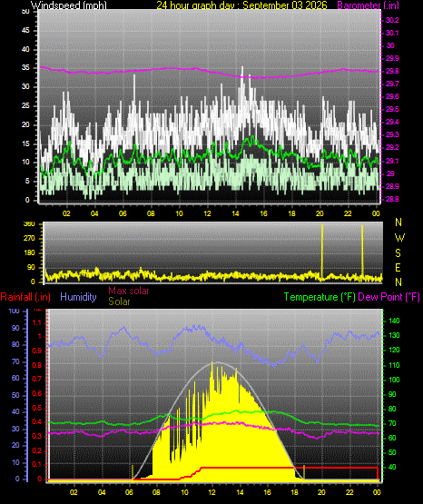Click the 140 temperature scale value

[x=394, y=321]
